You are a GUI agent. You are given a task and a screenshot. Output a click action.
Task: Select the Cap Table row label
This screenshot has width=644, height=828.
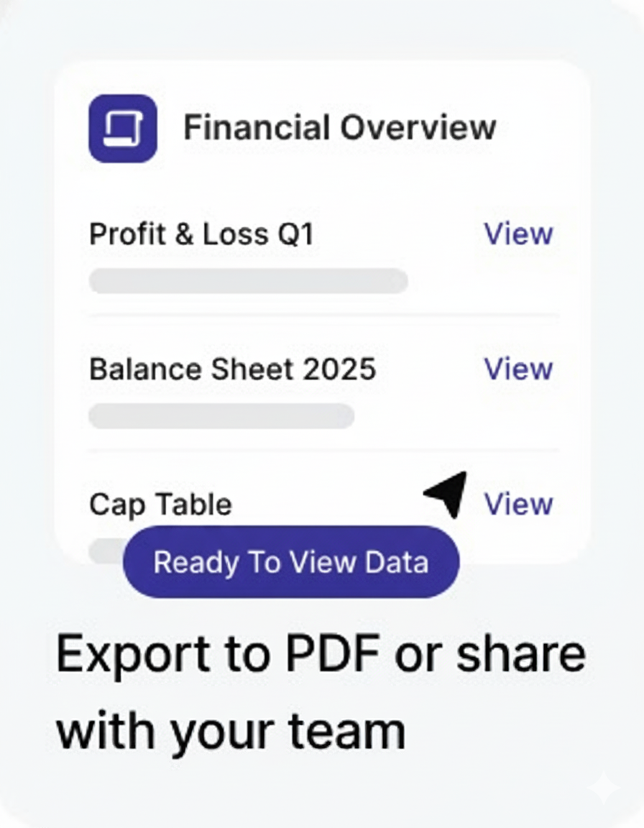[x=160, y=505]
